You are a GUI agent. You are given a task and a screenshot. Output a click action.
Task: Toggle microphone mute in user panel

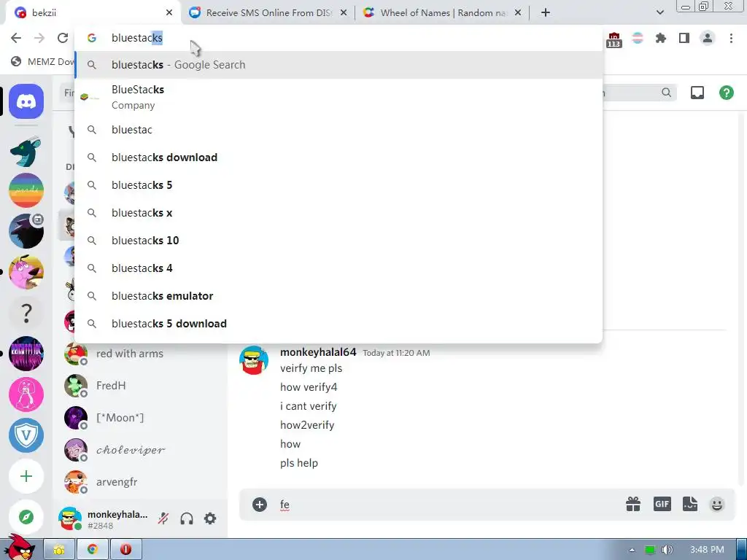tap(163, 518)
